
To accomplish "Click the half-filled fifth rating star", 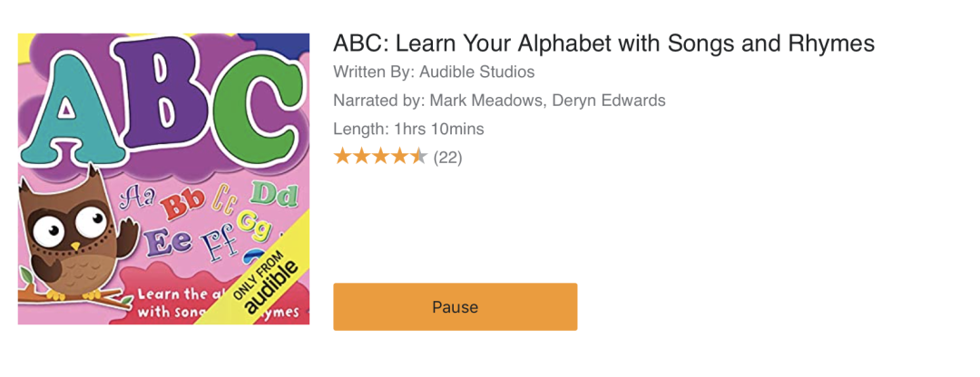I will [x=417, y=157].
